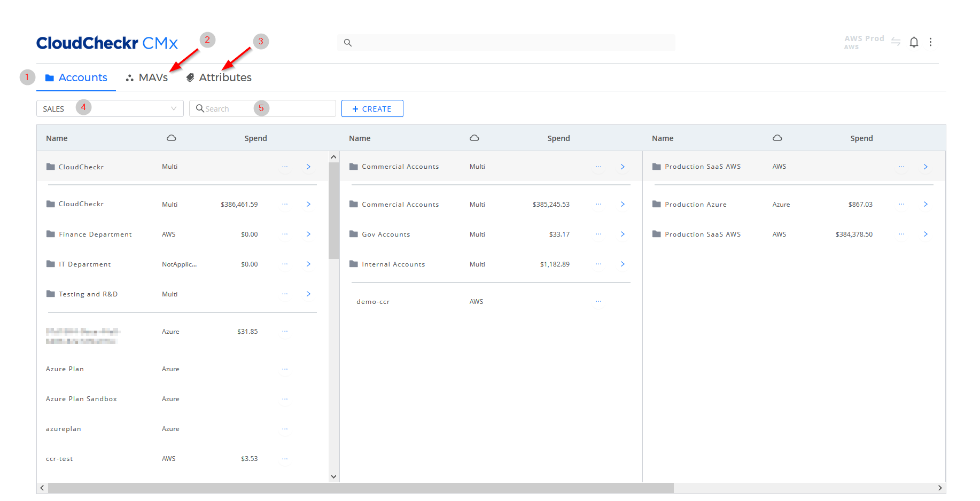Open more options for $385,245.53 Commercial Accounts row
Screen dimensions: 980x501
[598, 204]
